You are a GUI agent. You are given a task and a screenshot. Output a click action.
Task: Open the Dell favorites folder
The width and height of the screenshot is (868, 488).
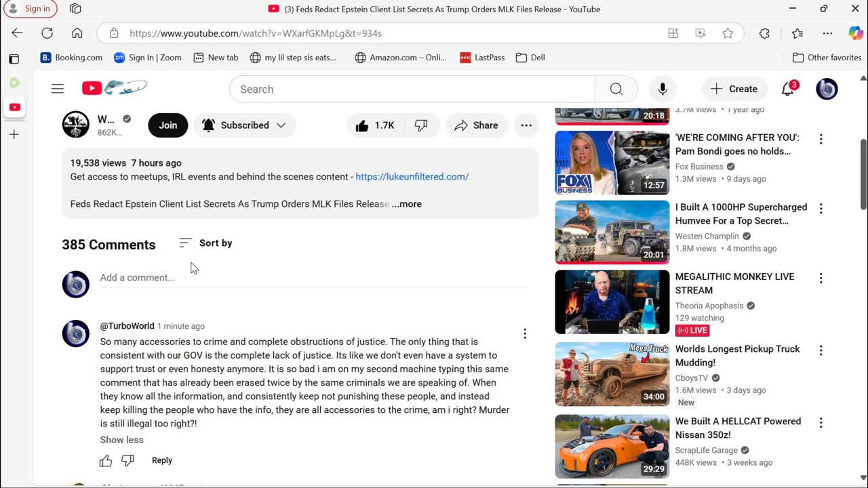530,58
